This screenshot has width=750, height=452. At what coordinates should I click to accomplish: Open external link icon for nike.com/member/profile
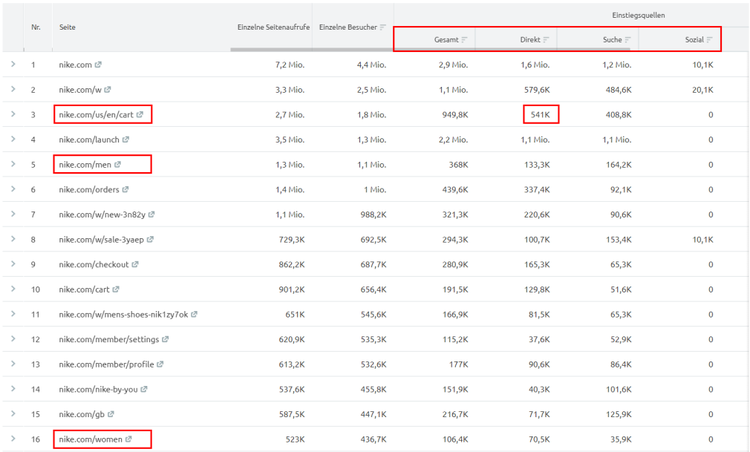coord(160,364)
